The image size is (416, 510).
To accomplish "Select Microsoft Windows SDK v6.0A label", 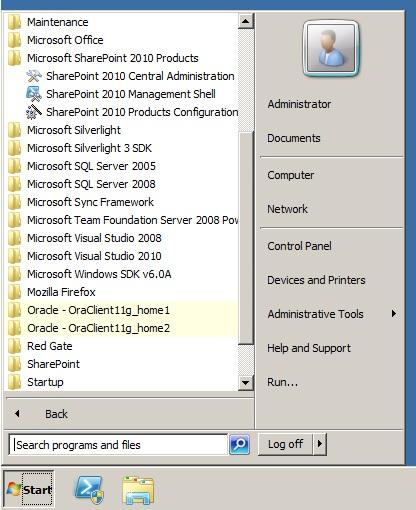I will point(99,274).
